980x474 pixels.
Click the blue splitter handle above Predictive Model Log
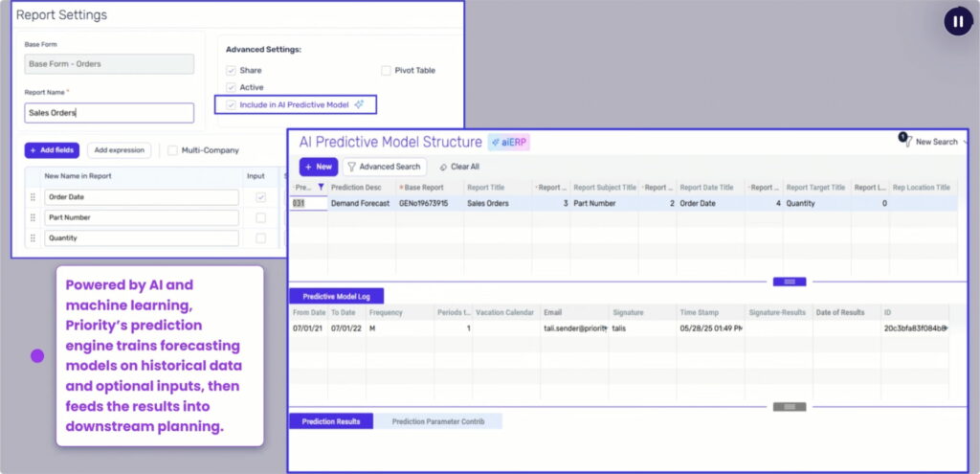click(790, 282)
